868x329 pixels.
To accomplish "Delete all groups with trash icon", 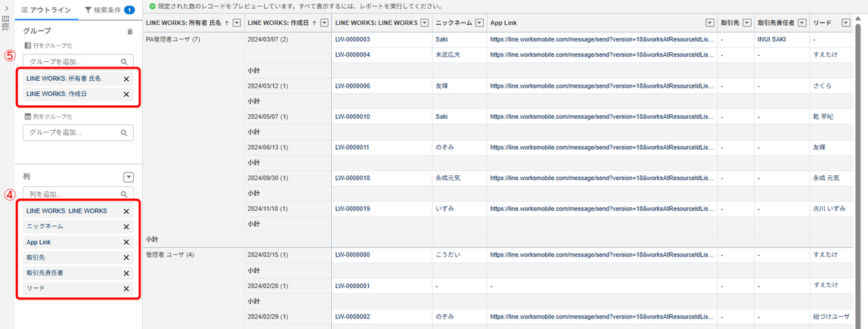I will click(x=130, y=32).
